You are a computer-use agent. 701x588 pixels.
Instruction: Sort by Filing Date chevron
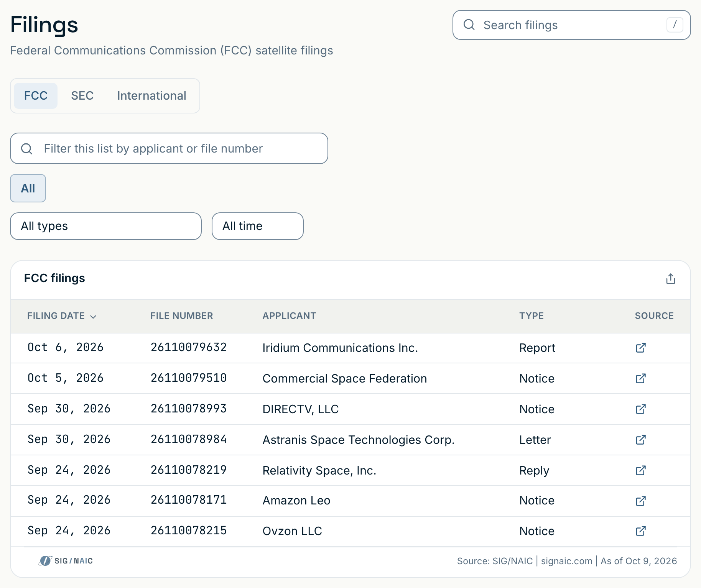93,317
